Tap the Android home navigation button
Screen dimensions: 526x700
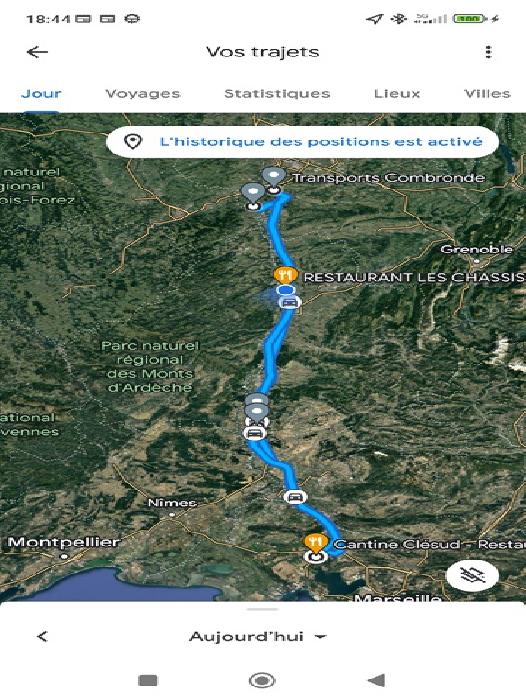[x=262, y=680]
